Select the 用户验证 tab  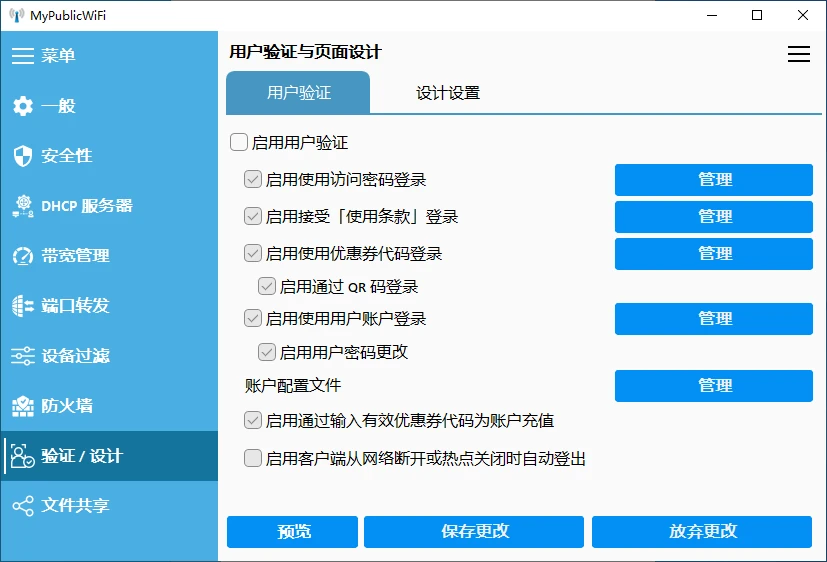(x=298, y=93)
